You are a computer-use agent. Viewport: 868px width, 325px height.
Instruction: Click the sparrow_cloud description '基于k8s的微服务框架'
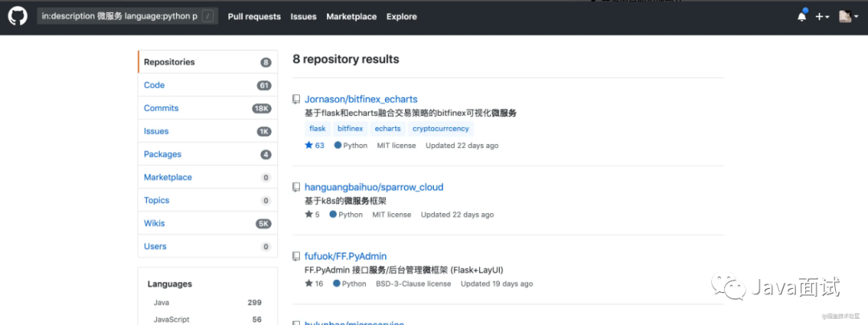346,201
